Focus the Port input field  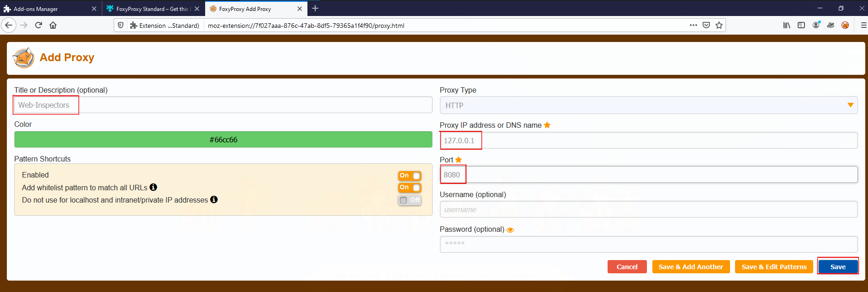tap(648, 175)
